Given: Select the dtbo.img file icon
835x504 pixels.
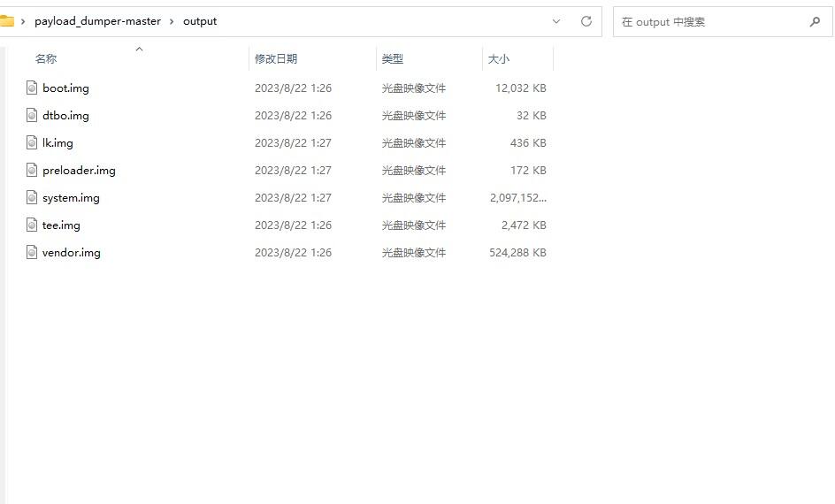Looking at the screenshot, I should pyautogui.click(x=32, y=116).
